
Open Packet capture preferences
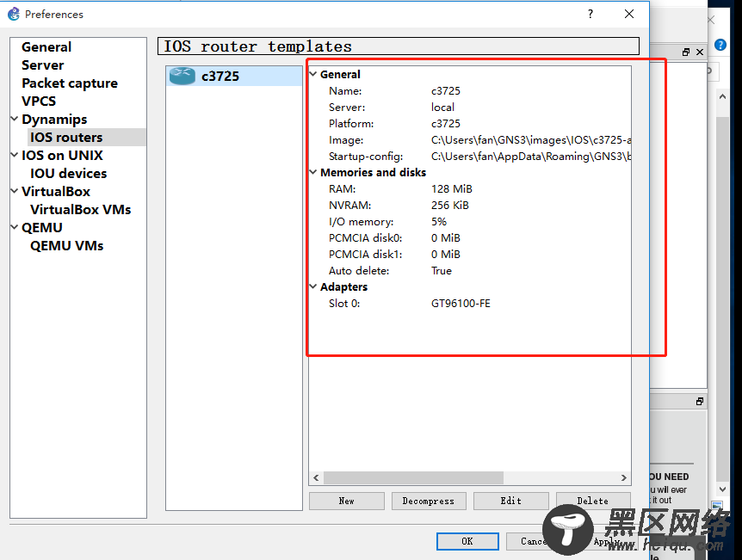pos(70,83)
